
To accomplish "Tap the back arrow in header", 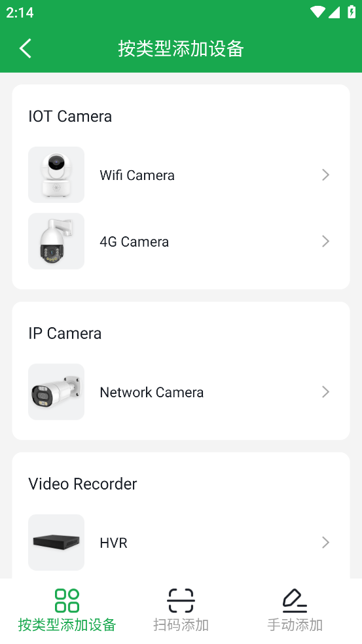I will point(26,48).
